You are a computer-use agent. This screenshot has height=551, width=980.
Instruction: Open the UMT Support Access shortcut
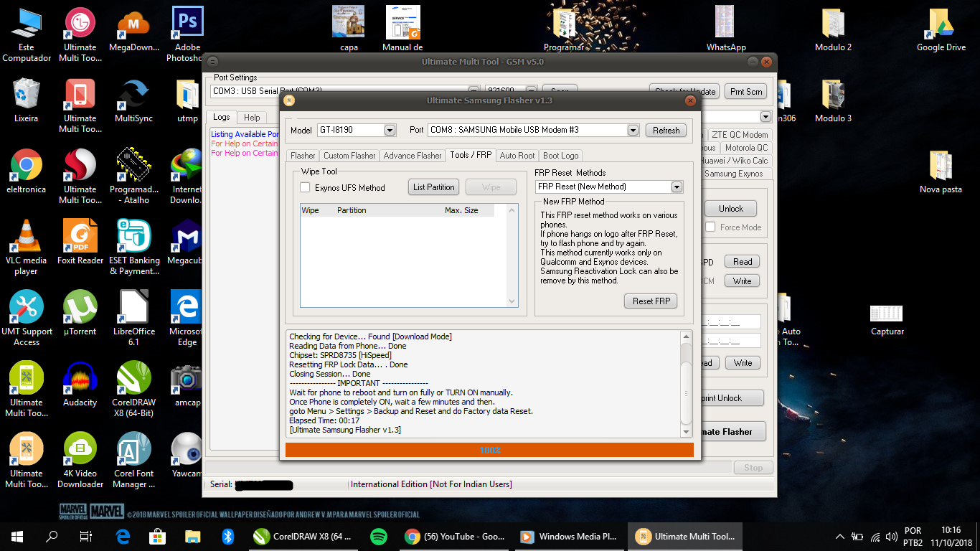(27, 318)
